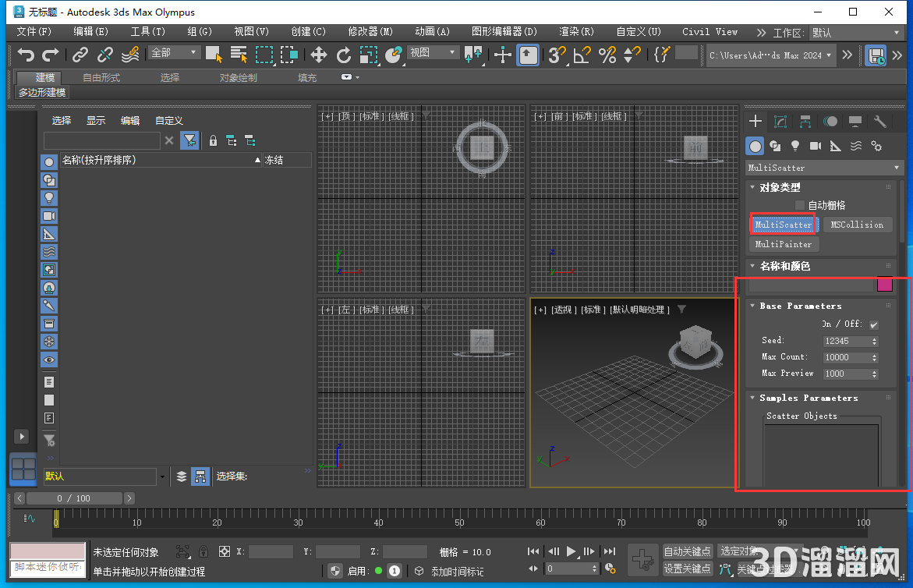Open the Display panel tab
Image resolution: width=913 pixels, height=588 pixels.
pyautogui.click(x=855, y=121)
